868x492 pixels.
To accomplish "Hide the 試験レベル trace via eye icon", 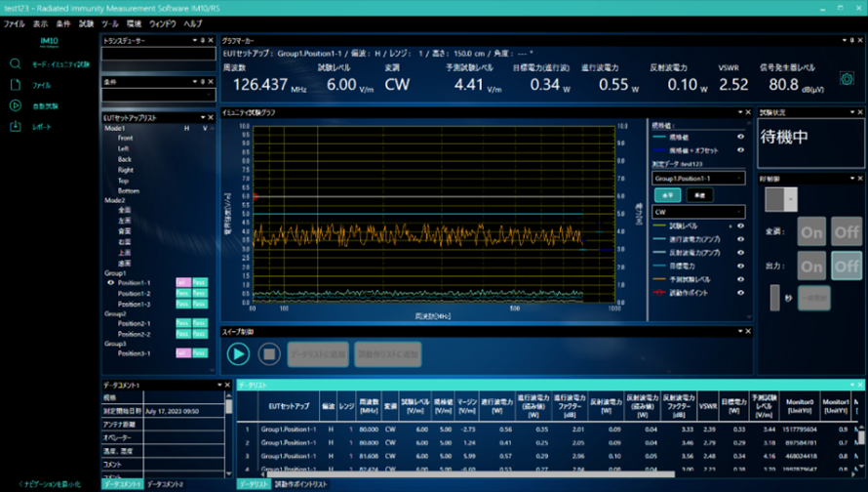I will 740,226.
